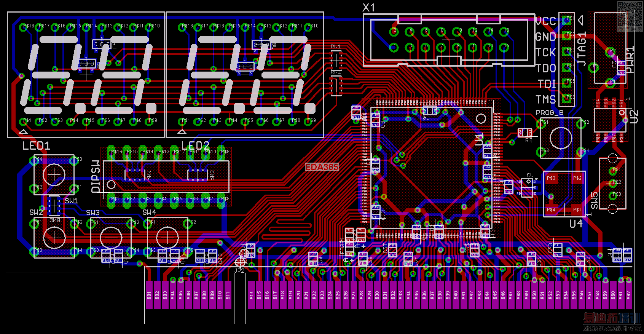The height and width of the screenshot is (334, 644).
Task: Click the JTAG1 reference designator
Action: click(x=582, y=49)
